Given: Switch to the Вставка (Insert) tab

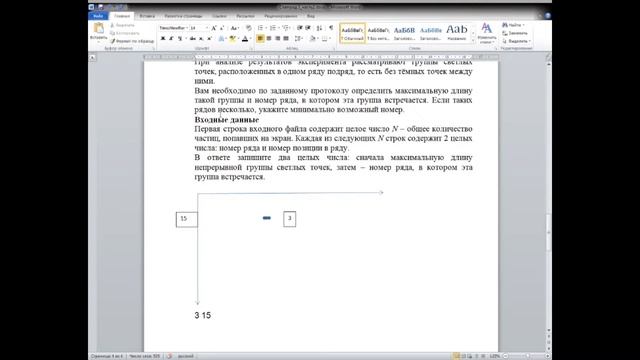Looking at the screenshot, I should 147,16.
